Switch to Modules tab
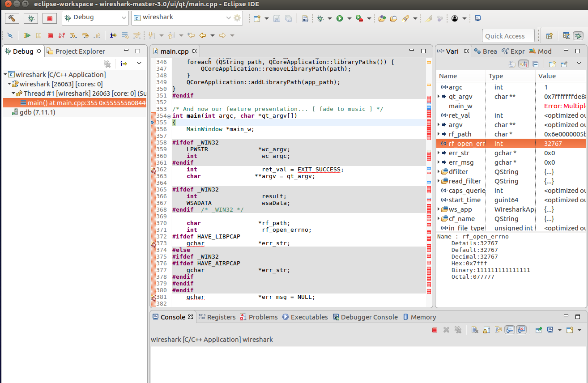This screenshot has width=588, height=383. coord(540,51)
